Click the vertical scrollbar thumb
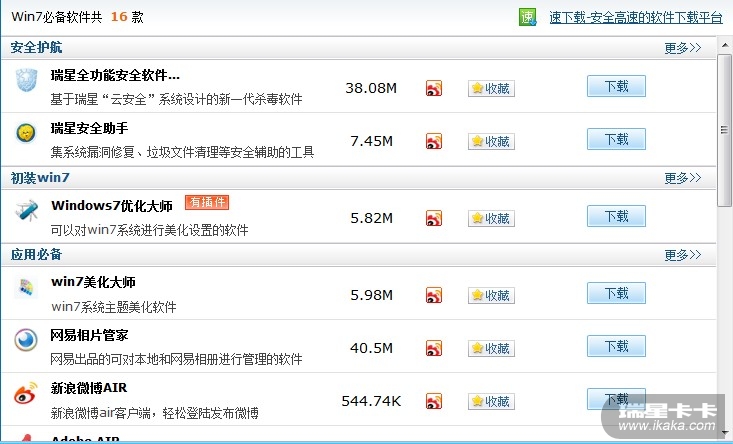Screen dimensions: 733x444 (x=725, y=130)
